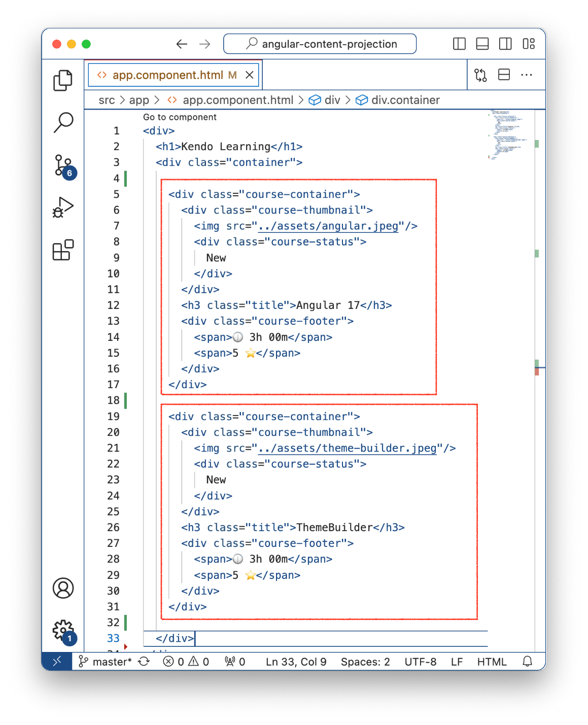Image resolution: width=588 pixels, height=725 pixels.
Task: Click the app breadcrumb
Action: [x=139, y=100]
